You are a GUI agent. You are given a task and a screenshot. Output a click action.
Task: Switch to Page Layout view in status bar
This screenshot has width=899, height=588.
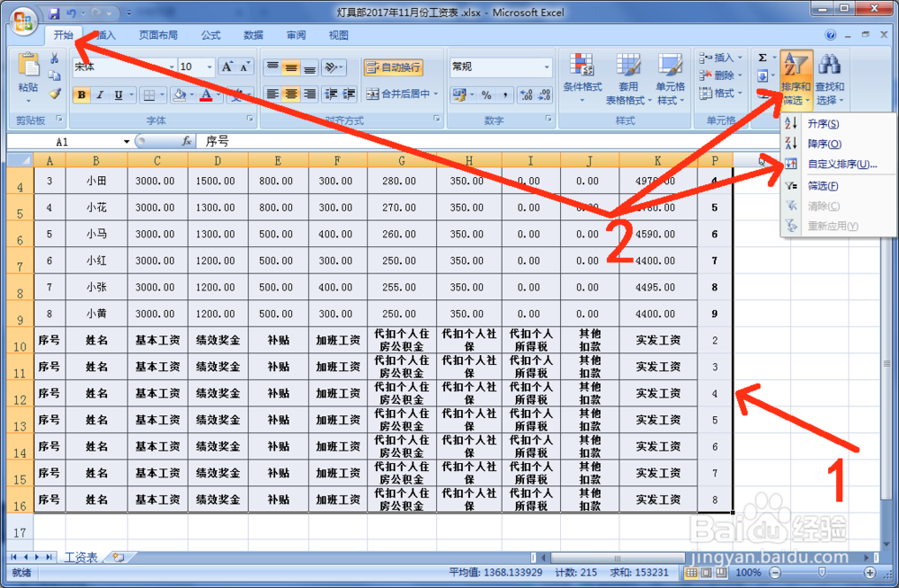pyautogui.click(x=707, y=573)
